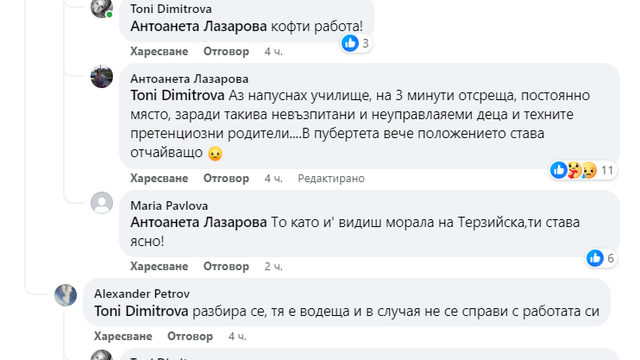Click Харесване under Maria Pavlova's comment
Image resolution: width=640 pixels, height=360 pixels.
pyautogui.click(x=159, y=267)
